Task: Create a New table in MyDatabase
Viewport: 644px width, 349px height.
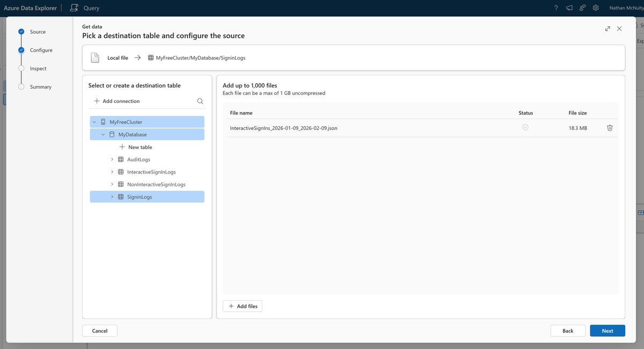Action: (136, 147)
